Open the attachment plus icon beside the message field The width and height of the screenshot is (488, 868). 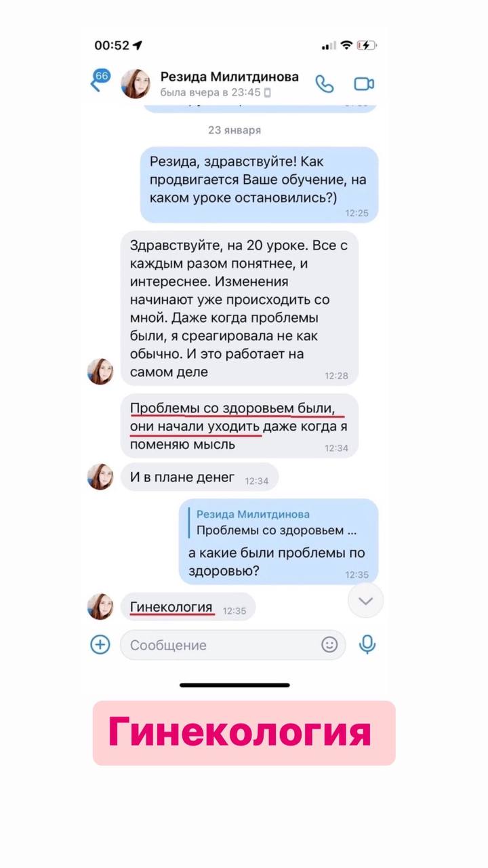click(100, 644)
